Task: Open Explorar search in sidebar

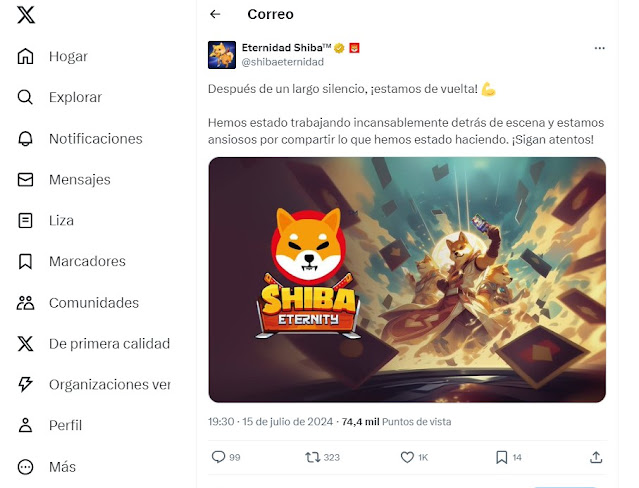Action: 59,97
